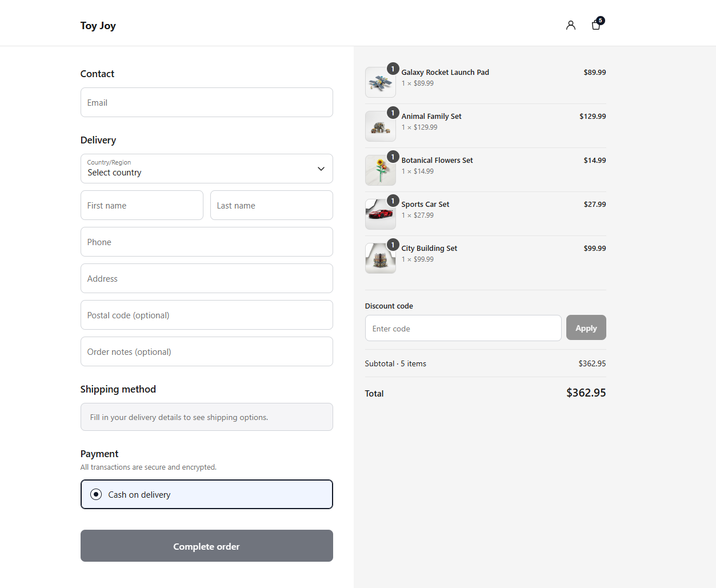This screenshot has height=588, width=716.
Task: Click the Sports Car Set product name
Action: 425,204
